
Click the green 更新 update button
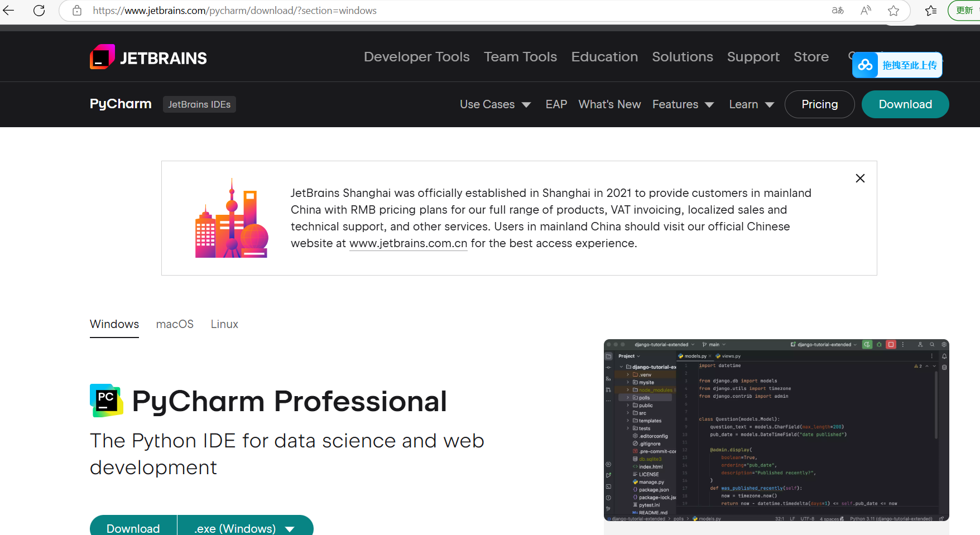(964, 10)
